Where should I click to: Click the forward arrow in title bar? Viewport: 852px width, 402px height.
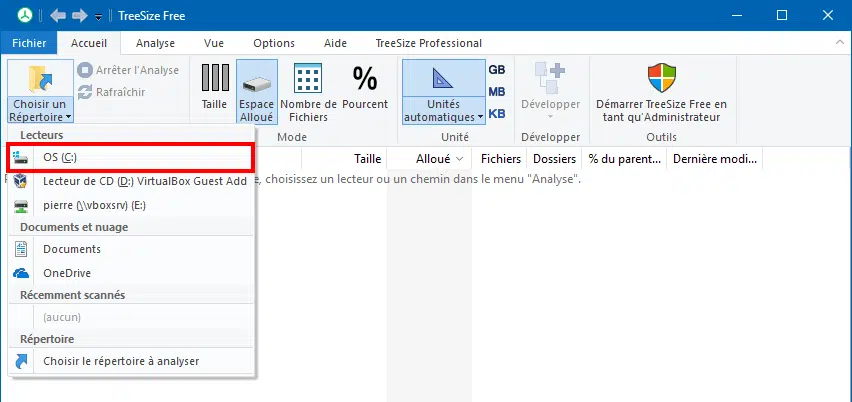[80, 16]
